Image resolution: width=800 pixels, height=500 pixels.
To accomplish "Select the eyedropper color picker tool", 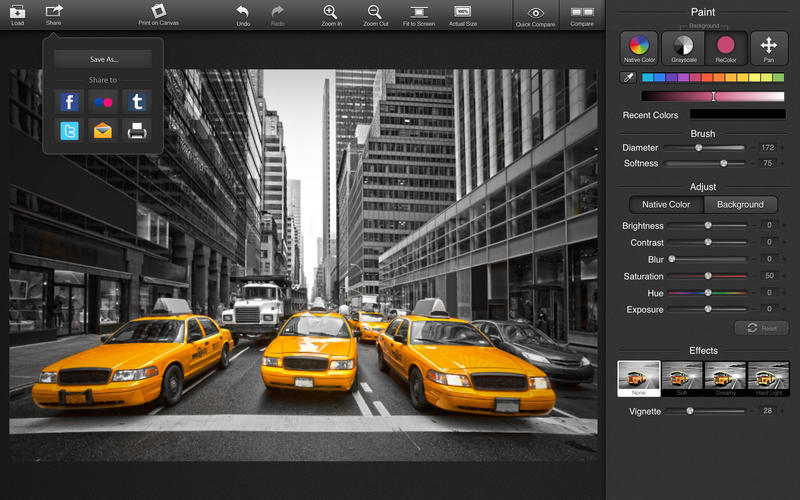I will (x=629, y=77).
